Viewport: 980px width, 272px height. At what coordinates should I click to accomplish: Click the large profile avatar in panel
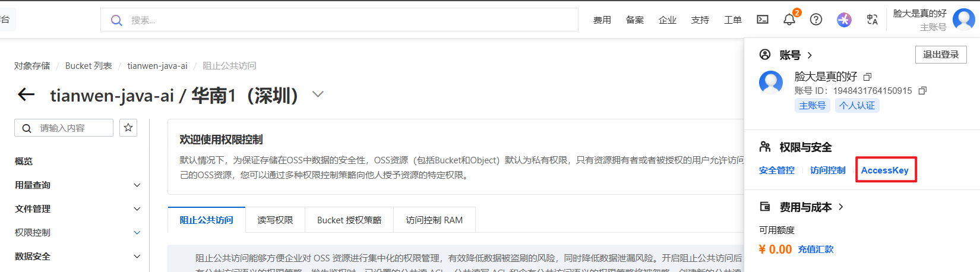click(x=771, y=82)
